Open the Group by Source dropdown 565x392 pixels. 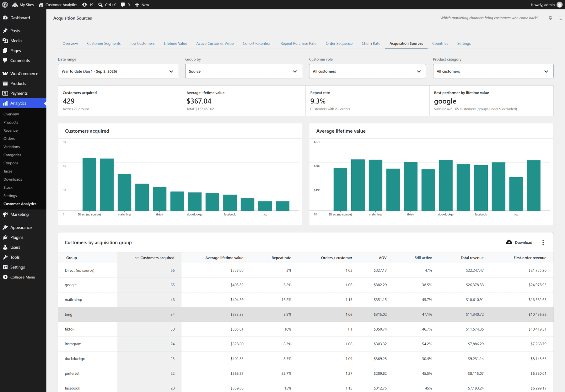[244, 71]
